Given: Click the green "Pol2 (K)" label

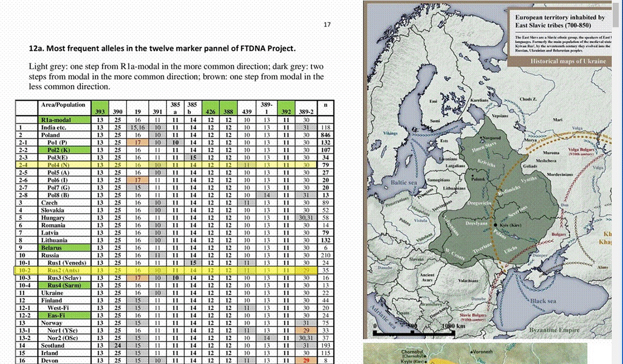Looking at the screenshot, I should tap(58, 150).
